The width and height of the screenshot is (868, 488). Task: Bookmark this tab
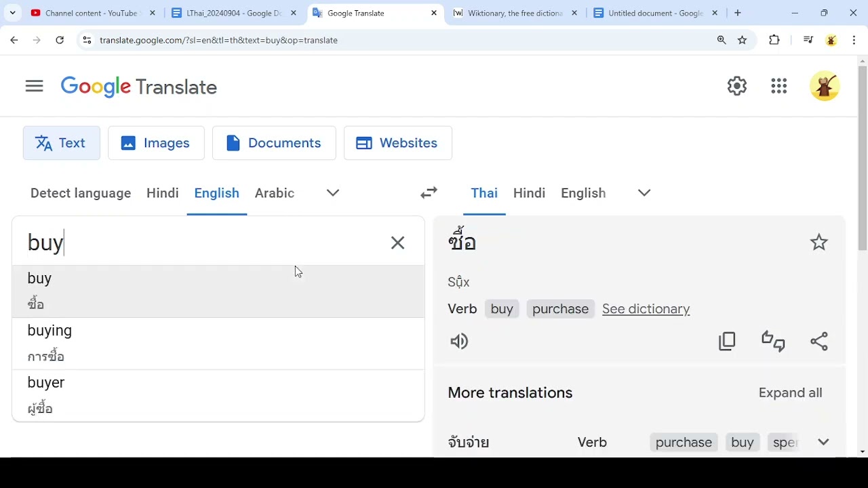[x=743, y=40]
